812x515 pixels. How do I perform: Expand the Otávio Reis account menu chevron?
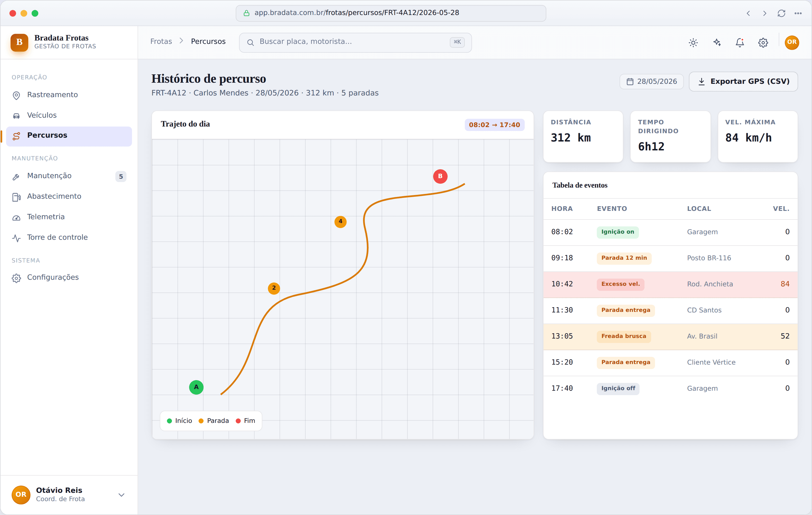121,495
